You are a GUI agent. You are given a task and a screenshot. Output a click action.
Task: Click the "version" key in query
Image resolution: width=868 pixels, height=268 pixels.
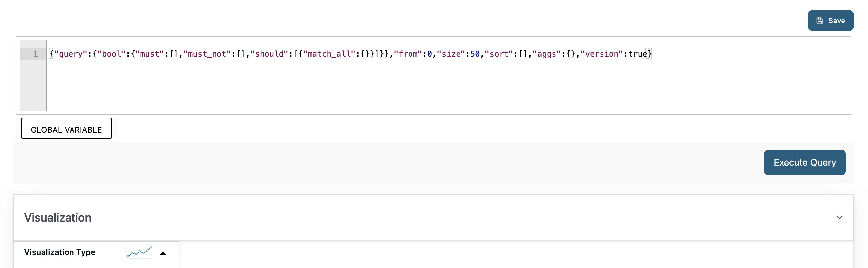click(x=602, y=54)
